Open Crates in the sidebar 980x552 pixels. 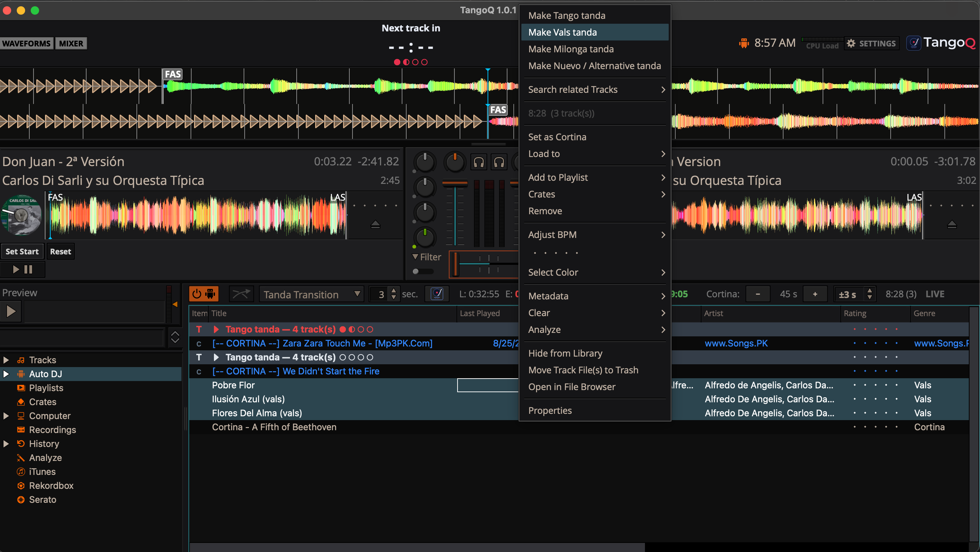pos(43,402)
